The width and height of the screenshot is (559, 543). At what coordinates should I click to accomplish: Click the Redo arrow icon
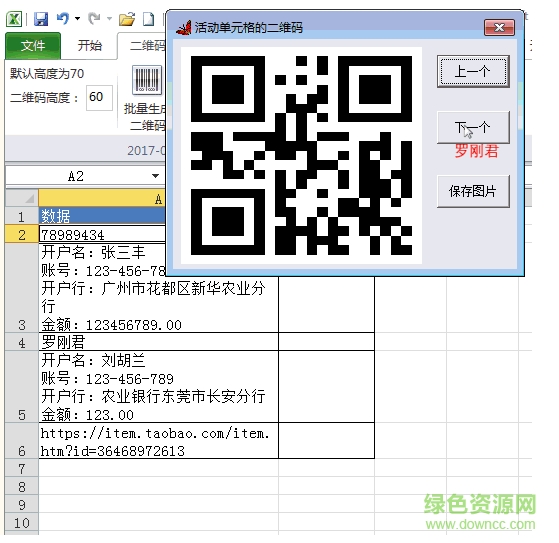click(94, 18)
